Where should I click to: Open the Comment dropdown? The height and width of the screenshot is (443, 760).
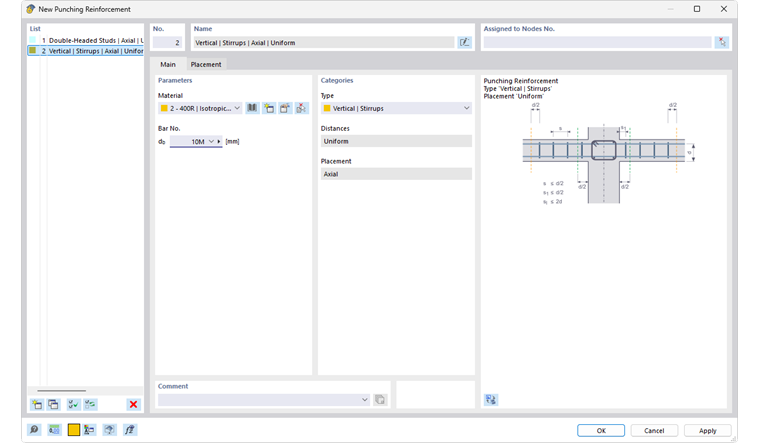[x=264, y=400]
